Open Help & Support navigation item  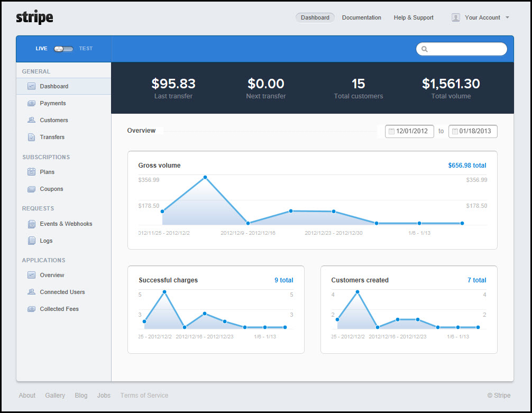point(414,17)
